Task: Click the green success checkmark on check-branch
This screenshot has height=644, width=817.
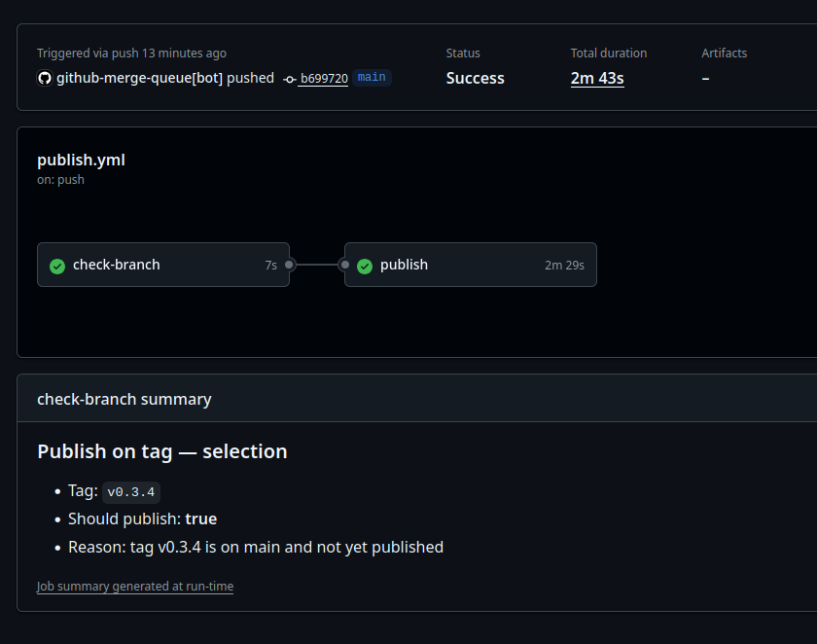Action: (x=57, y=267)
